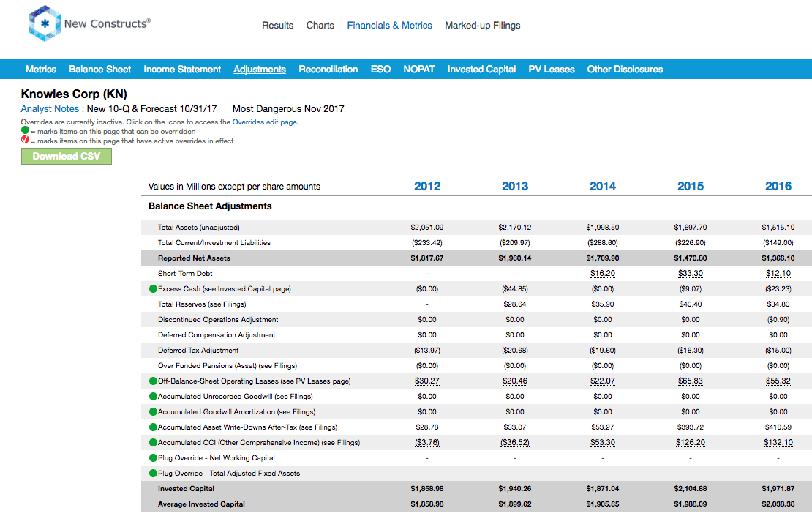Click the operating leases value $22.07
The height and width of the screenshot is (527, 812).
coord(603,381)
